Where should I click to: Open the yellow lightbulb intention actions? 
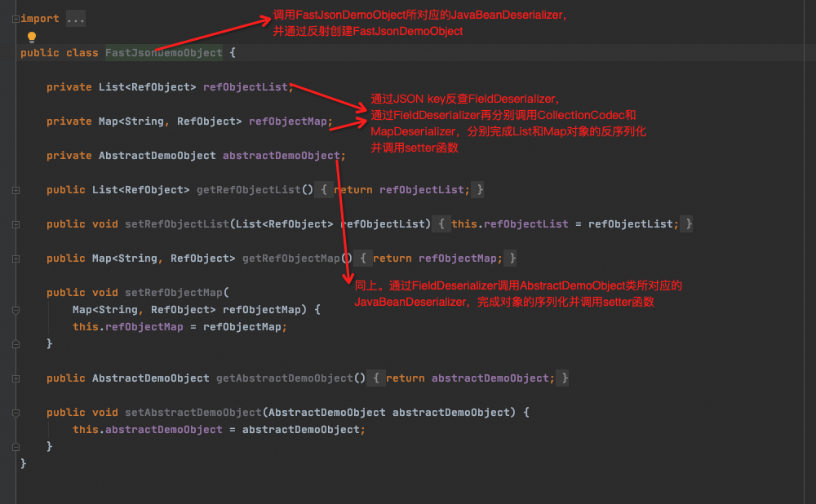tap(32, 37)
